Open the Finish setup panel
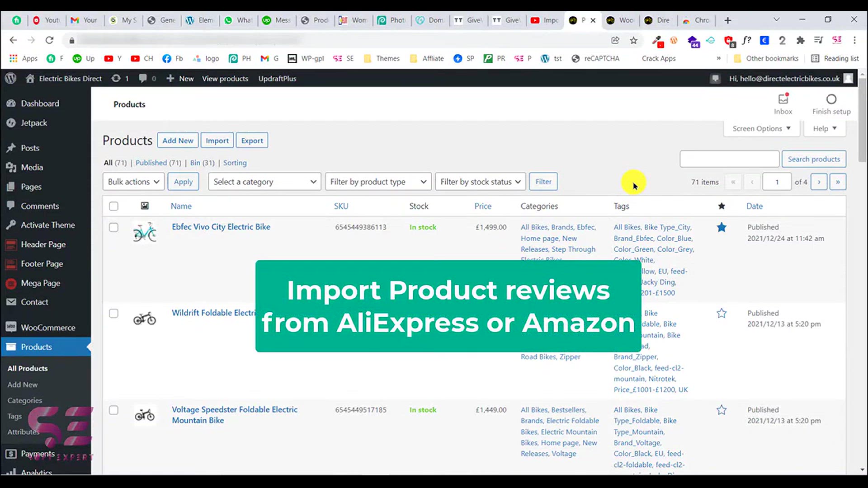Image resolution: width=868 pixels, height=488 pixels. (x=831, y=104)
